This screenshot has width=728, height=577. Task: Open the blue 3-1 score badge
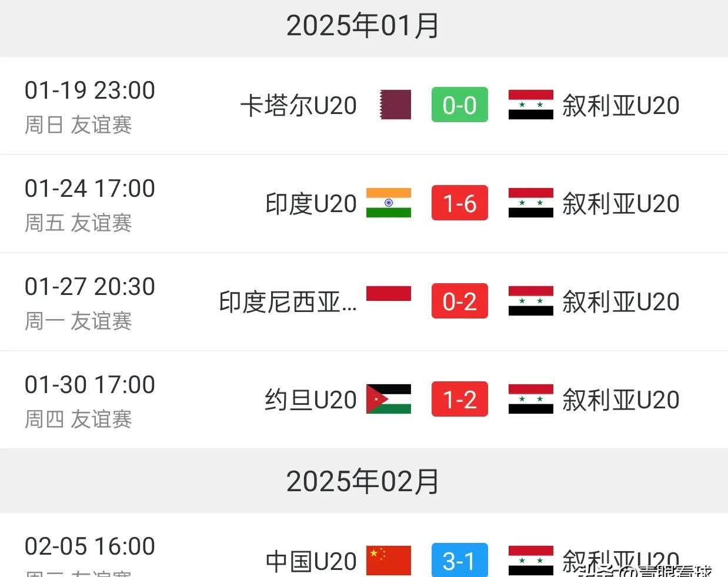pos(459,561)
